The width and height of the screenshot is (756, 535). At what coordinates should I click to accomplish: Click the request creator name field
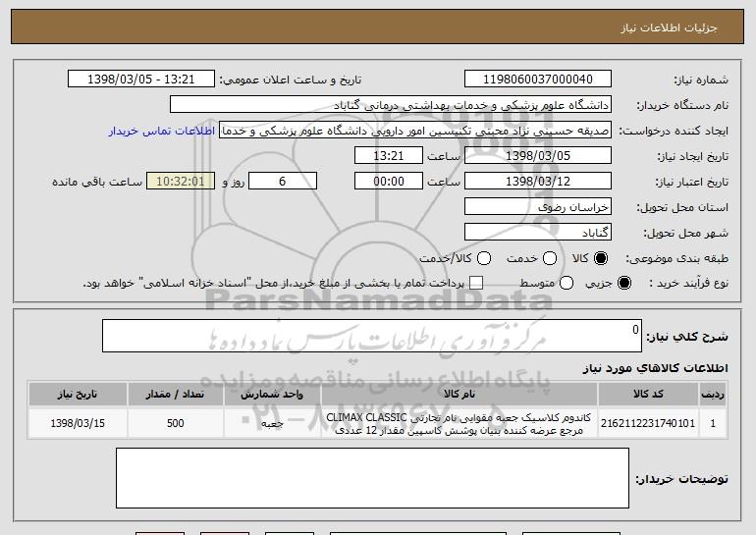pyautogui.click(x=415, y=131)
